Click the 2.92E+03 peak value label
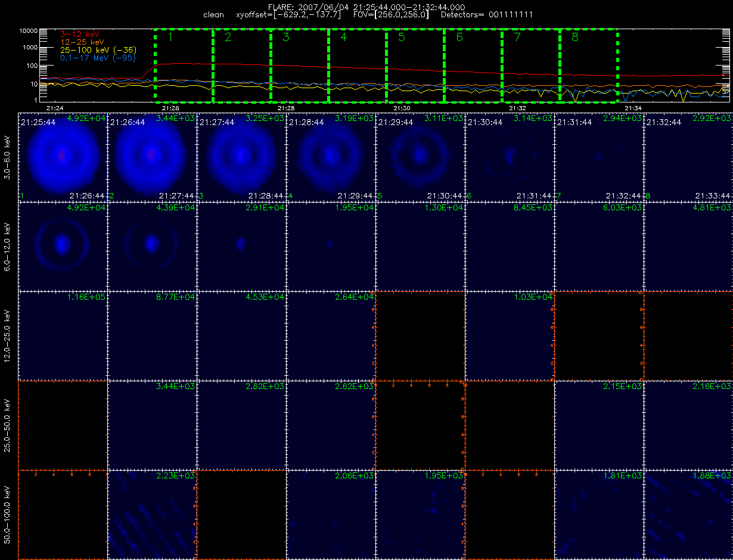This screenshot has height=560, width=733. (x=713, y=119)
